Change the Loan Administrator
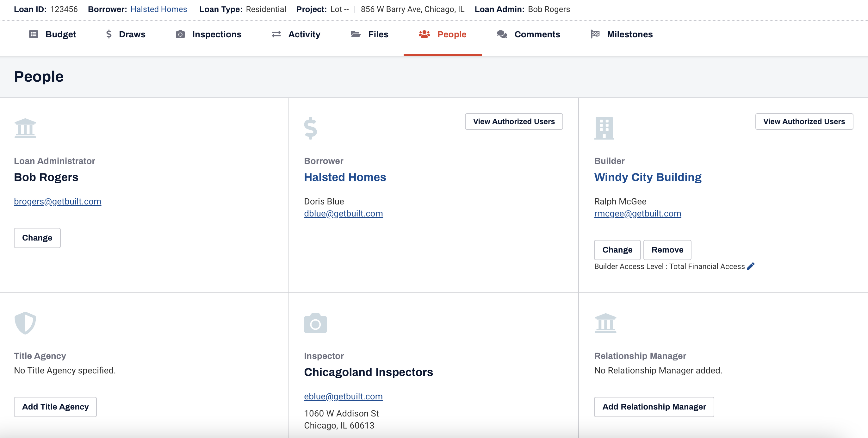The width and height of the screenshot is (868, 438). [x=37, y=238]
